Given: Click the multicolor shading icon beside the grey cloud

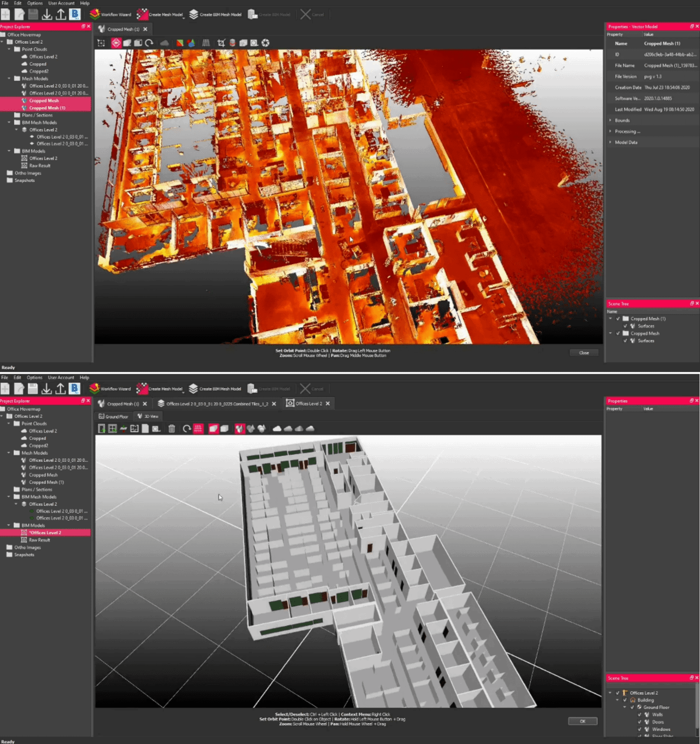Looking at the screenshot, I should (x=180, y=43).
